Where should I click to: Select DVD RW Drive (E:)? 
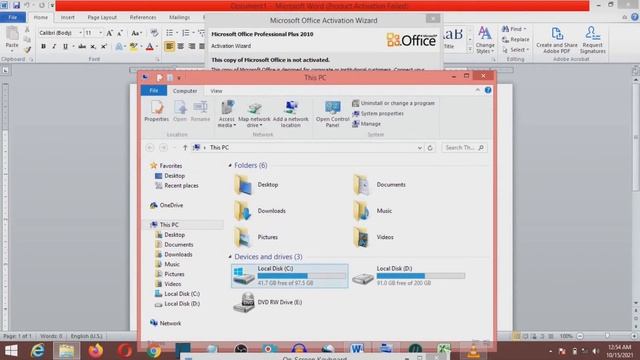pyautogui.click(x=268, y=302)
